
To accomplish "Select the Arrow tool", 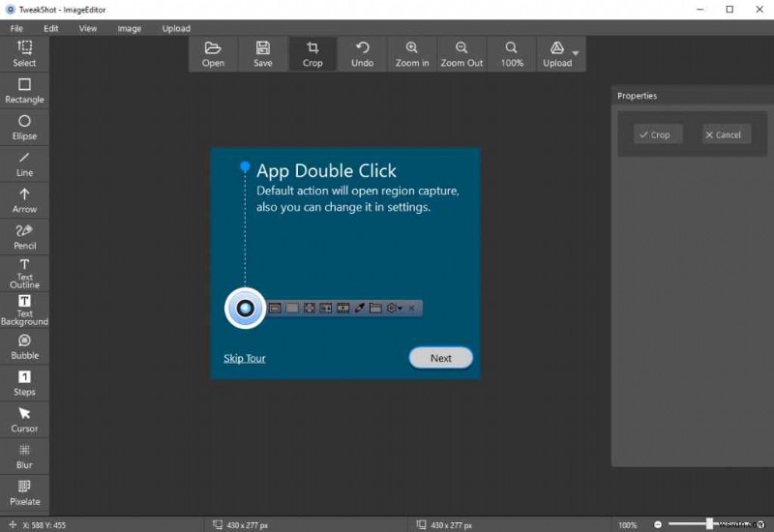I will pyautogui.click(x=24, y=200).
